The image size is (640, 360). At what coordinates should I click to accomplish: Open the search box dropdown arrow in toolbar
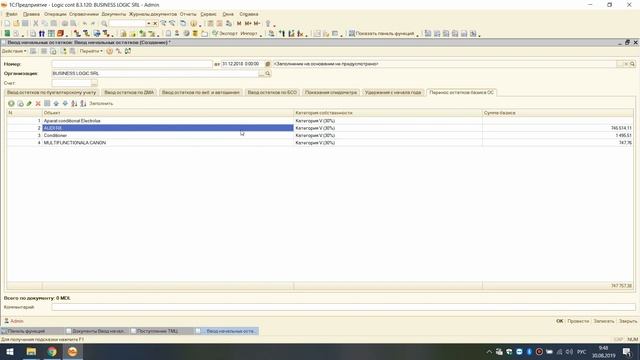pos(149,24)
